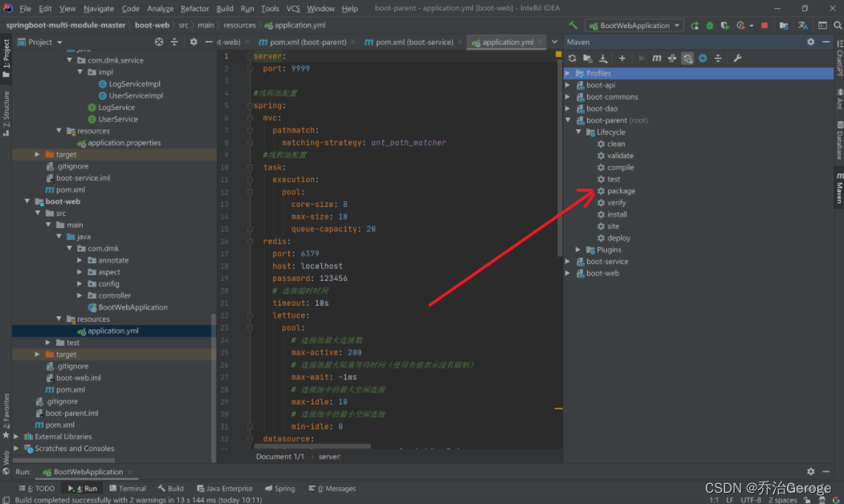Open the Navigate menu
This screenshot has width=844, height=504.
point(99,9)
